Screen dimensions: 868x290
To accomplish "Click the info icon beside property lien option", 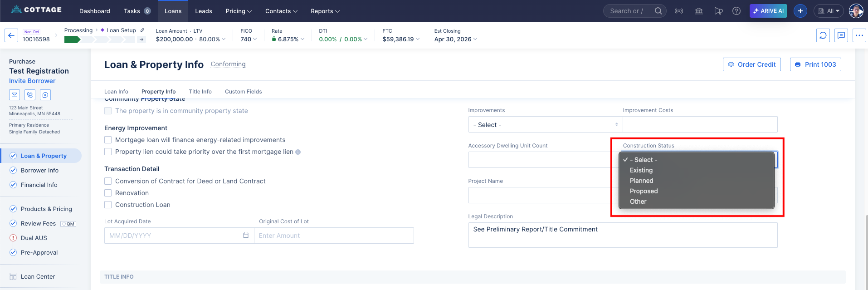I will (298, 152).
